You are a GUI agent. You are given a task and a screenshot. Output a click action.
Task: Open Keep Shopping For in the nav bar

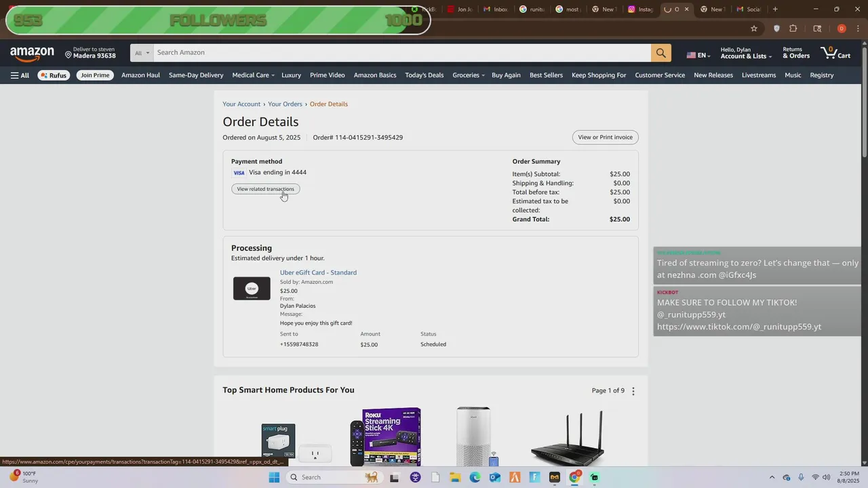pos(599,75)
